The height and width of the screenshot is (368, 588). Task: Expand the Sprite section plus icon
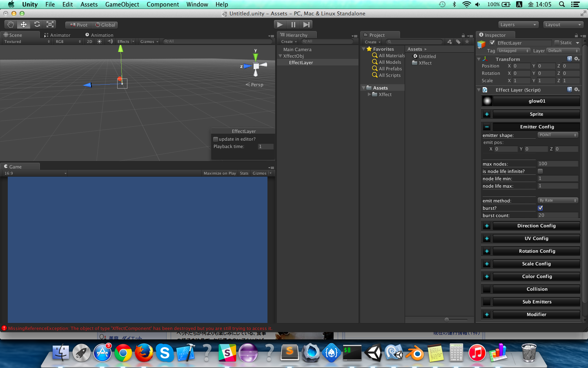(487, 114)
